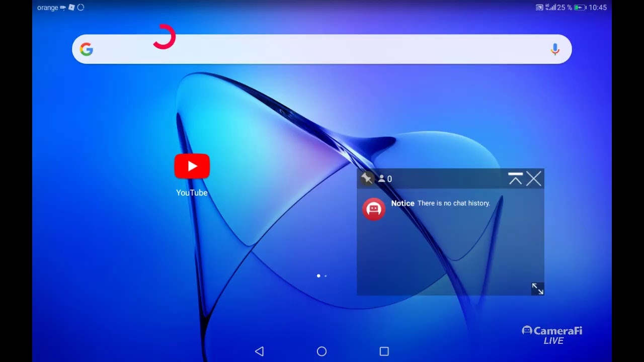Tap the Android Home navigation button
This screenshot has height=362, width=644.
coord(322,351)
